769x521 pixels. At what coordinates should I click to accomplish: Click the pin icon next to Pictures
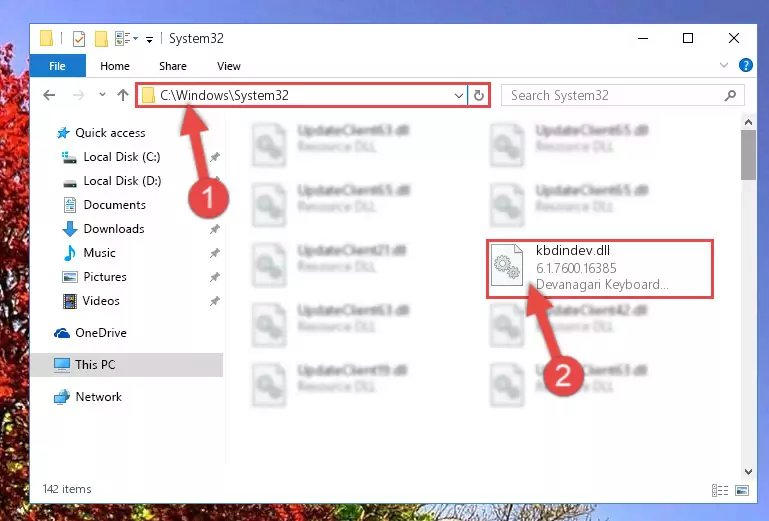click(x=215, y=277)
